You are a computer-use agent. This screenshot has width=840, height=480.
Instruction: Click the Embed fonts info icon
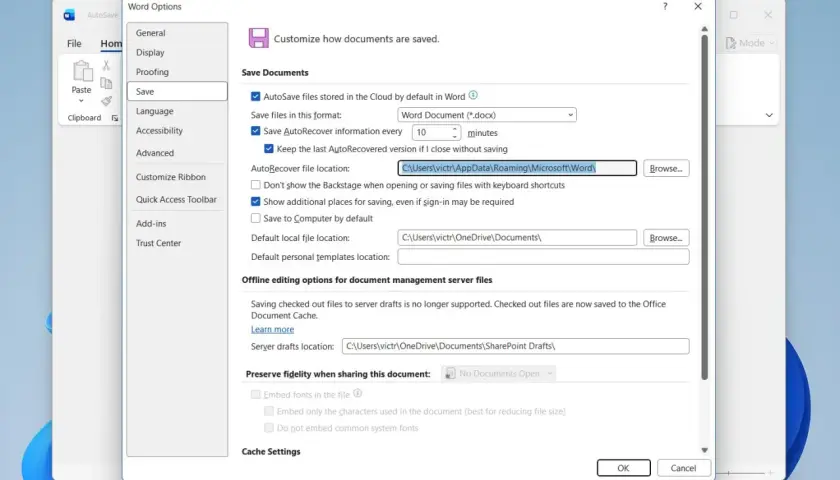(357, 393)
